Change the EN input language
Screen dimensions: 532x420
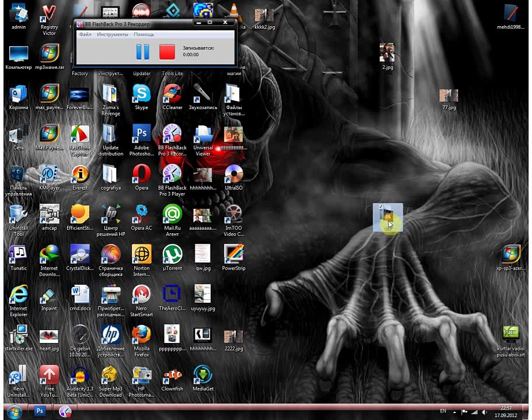(x=443, y=411)
